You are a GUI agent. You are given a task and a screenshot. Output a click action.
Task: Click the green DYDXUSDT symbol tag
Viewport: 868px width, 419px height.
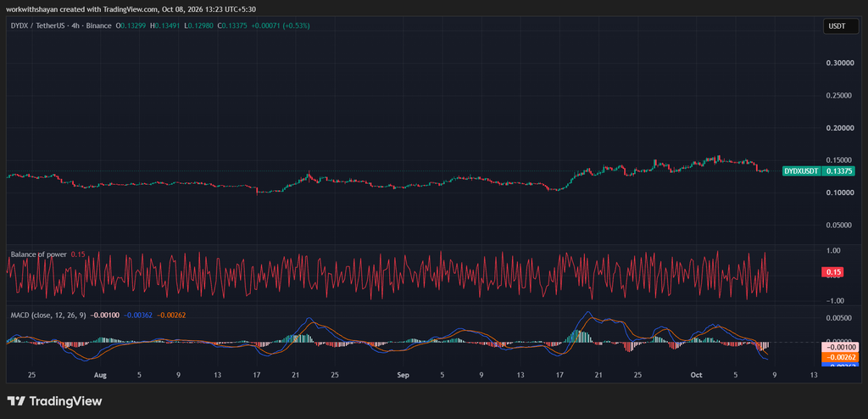[x=800, y=171]
